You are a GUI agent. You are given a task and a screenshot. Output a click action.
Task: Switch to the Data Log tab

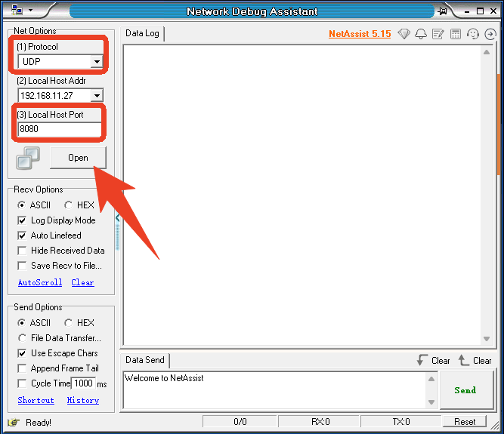(x=142, y=33)
